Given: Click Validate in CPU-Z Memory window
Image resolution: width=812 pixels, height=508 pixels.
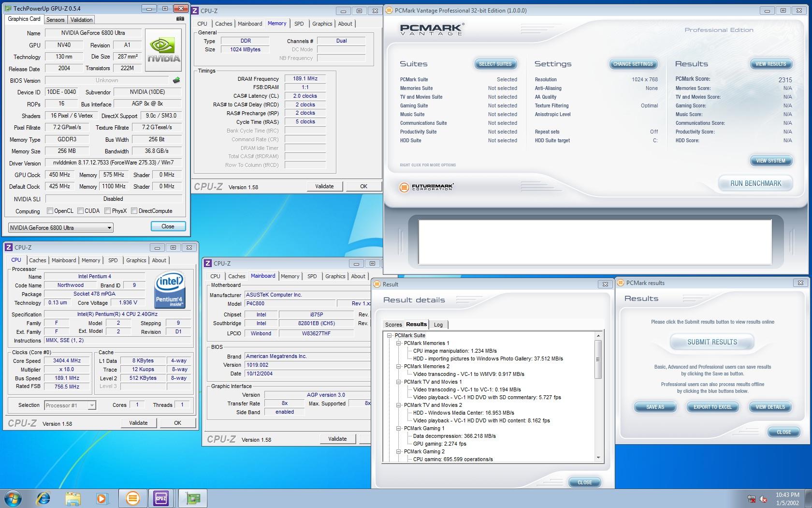Looking at the screenshot, I should click(324, 186).
